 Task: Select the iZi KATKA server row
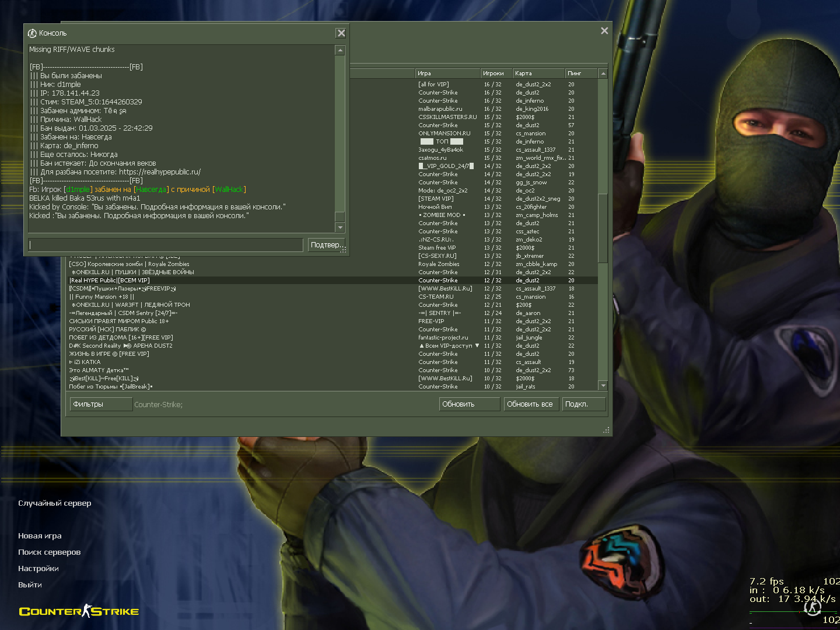[x=332, y=362]
